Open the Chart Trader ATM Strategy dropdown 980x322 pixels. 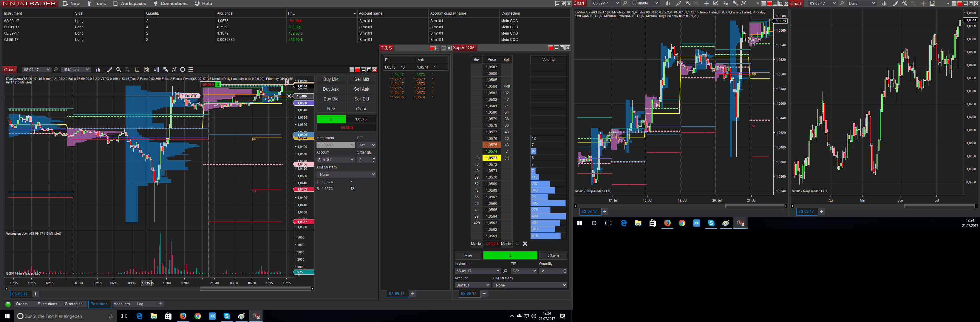pos(346,174)
